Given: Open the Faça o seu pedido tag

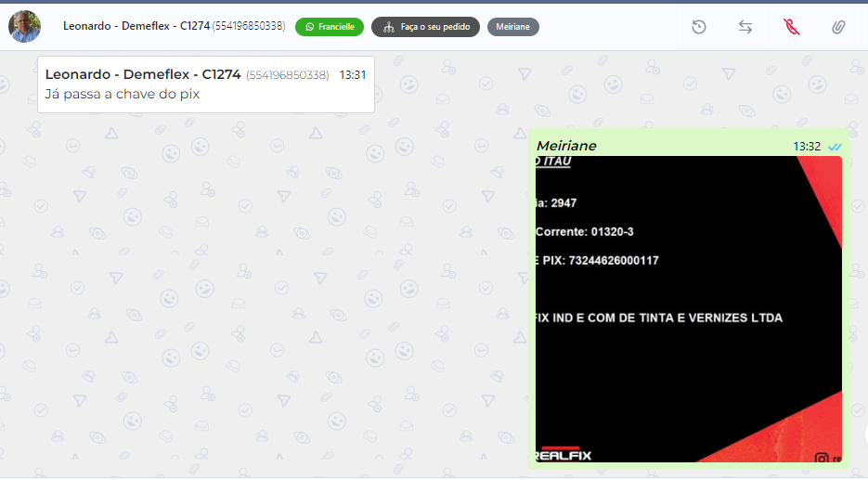Looking at the screenshot, I should click(426, 27).
